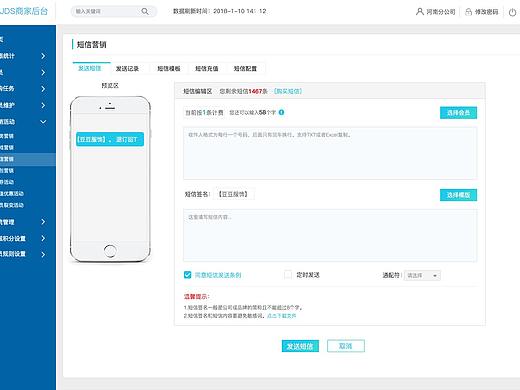
Task: Click into the recipients phone number textarea
Action: point(330,153)
